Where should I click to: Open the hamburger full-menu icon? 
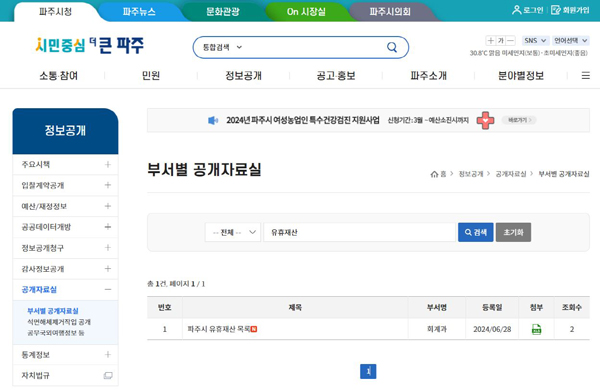tap(585, 76)
